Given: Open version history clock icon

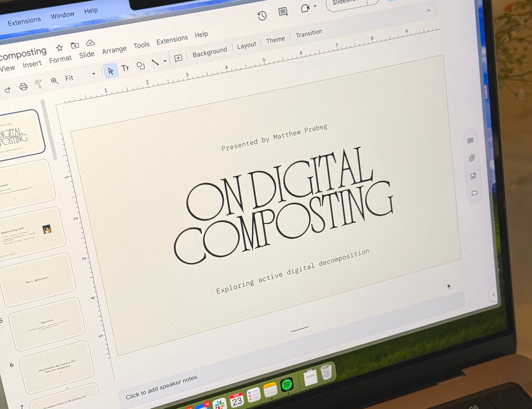Looking at the screenshot, I should [x=262, y=16].
